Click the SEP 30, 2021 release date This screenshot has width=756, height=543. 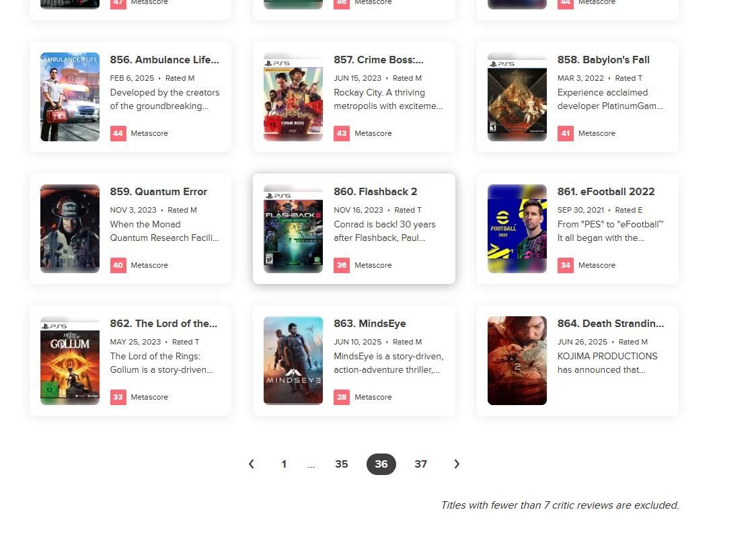pos(580,210)
